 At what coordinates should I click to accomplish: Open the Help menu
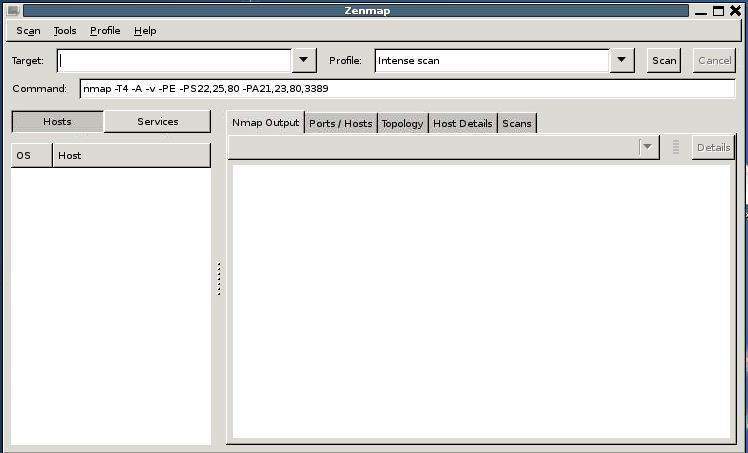145,31
